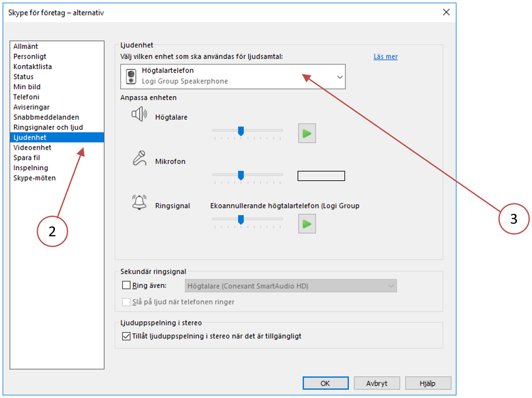Toggle Slå på ljud när telefonen ringer
Screen dimensions: 532x398
(x=126, y=302)
